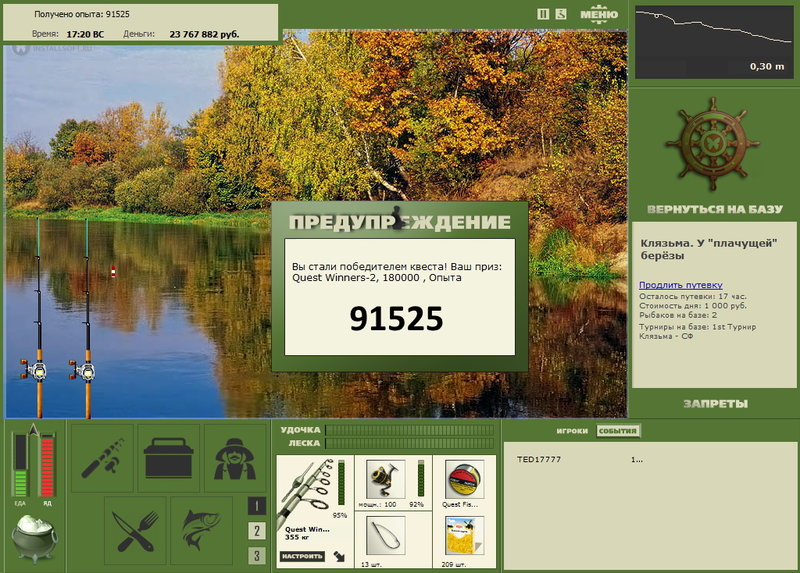Select the corn bait pack 209 шт.
Viewport: 800px width, 573px height.
(x=464, y=536)
